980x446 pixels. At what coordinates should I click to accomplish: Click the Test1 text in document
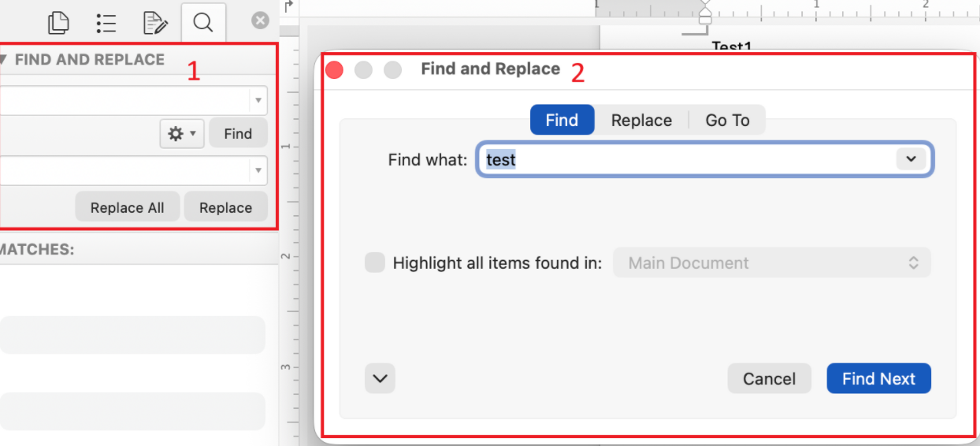tap(732, 46)
